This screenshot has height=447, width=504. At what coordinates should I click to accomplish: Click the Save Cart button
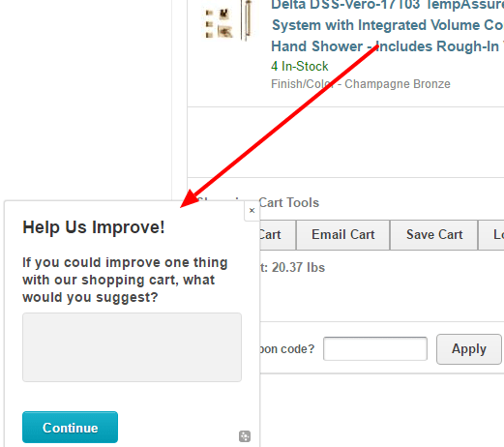[x=434, y=235]
